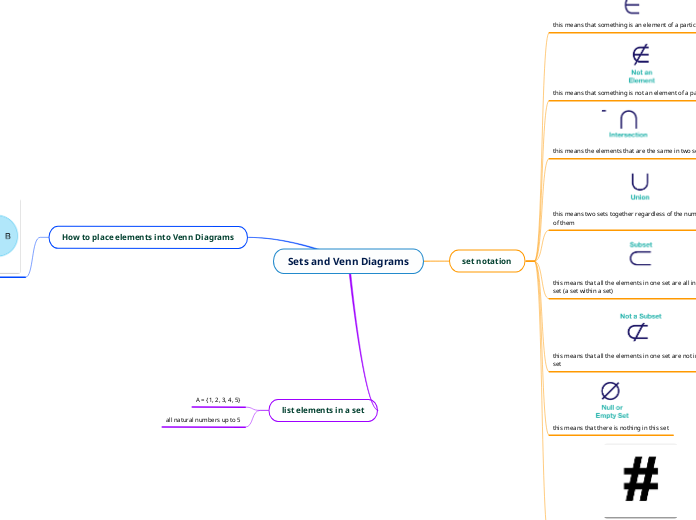Click the 'this means two sets together' description
Viewport: 696px width, 520px height.
(624, 218)
